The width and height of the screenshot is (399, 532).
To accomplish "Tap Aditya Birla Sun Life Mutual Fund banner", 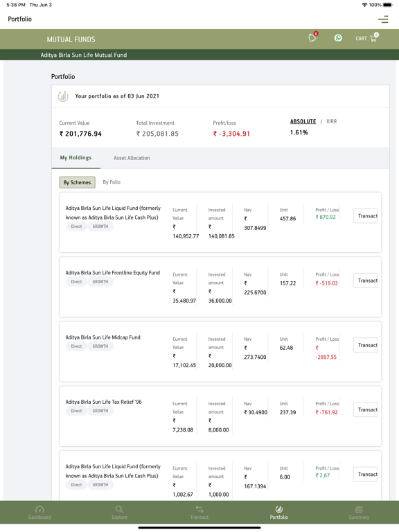I will click(x=84, y=55).
